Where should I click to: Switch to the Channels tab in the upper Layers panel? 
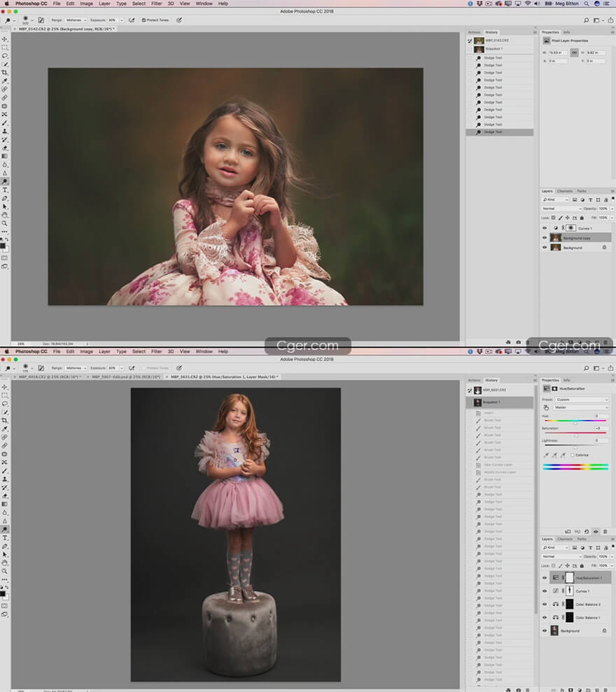coord(564,191)
